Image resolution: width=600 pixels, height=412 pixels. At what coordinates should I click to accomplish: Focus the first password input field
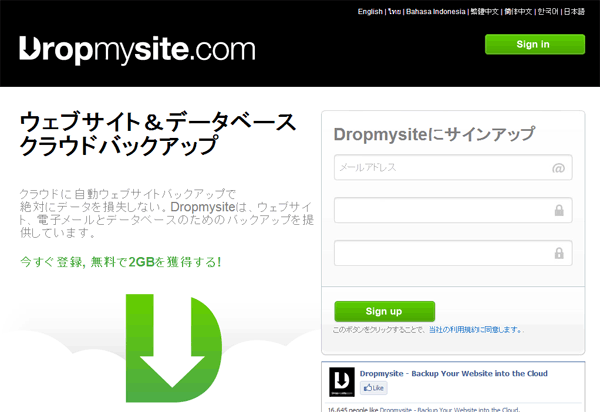453,210
